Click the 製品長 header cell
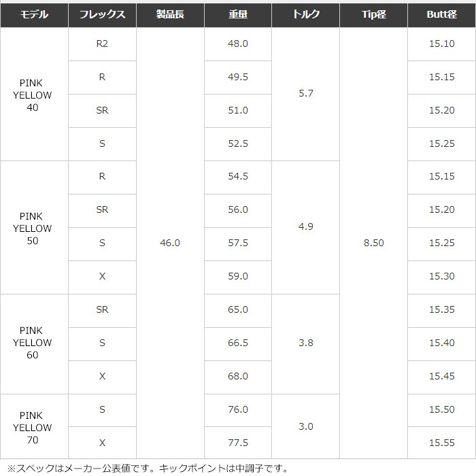 (x=170, y=14)
